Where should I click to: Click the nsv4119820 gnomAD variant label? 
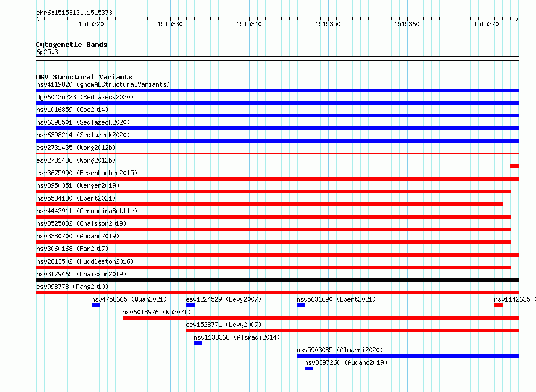[x=103, y=84]
